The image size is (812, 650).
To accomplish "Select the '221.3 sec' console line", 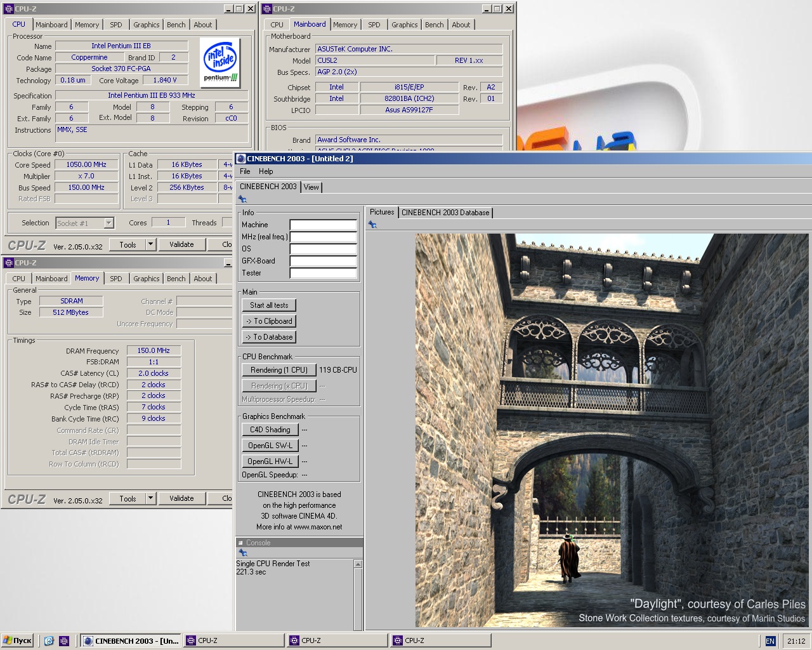I will pos(251,572).
